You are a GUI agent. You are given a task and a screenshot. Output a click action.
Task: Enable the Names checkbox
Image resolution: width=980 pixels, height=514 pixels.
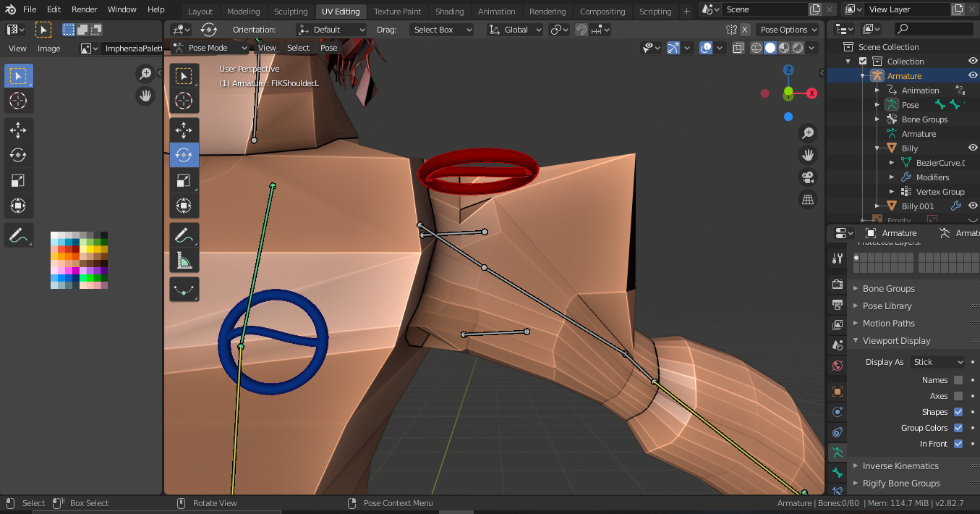click(958, 380)
